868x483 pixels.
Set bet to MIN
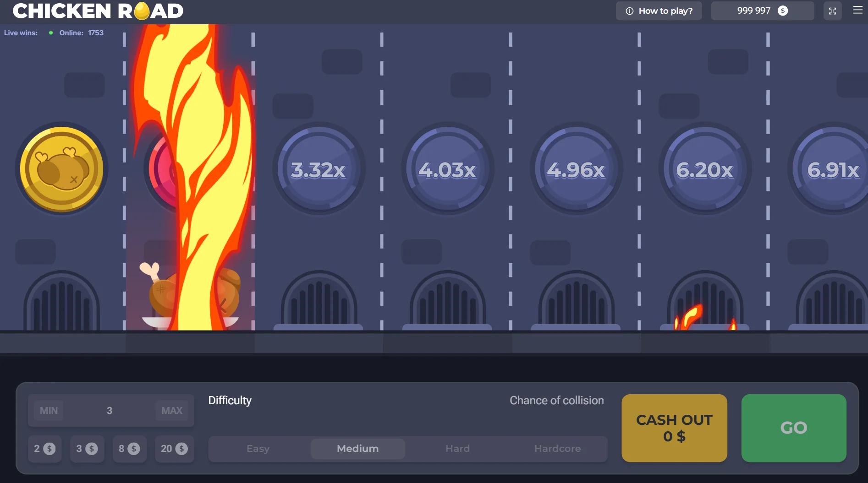(x=49, y=411)
